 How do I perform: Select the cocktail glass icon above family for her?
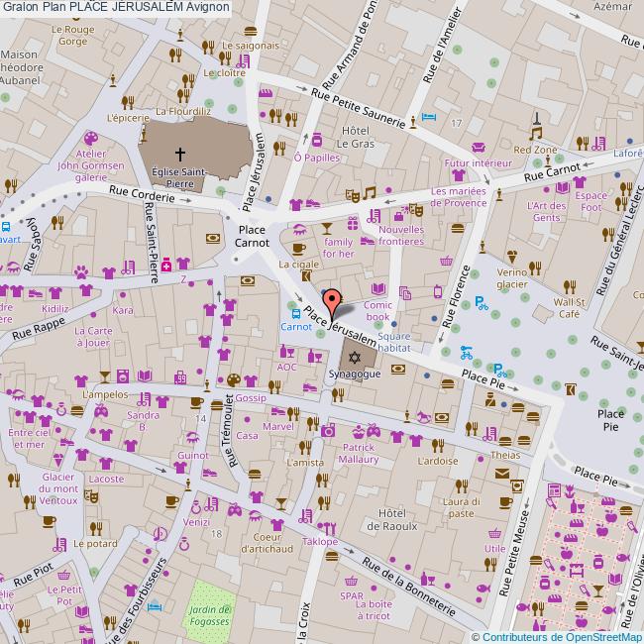[328, 227]
